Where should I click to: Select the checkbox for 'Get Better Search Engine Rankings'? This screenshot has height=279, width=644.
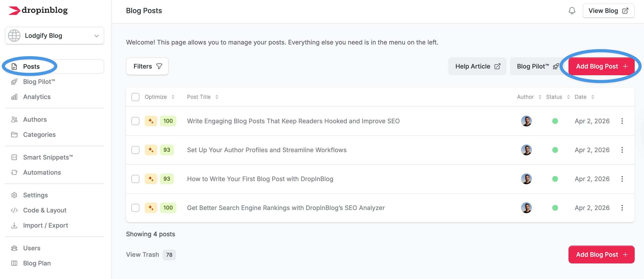[x=135, y=208]
